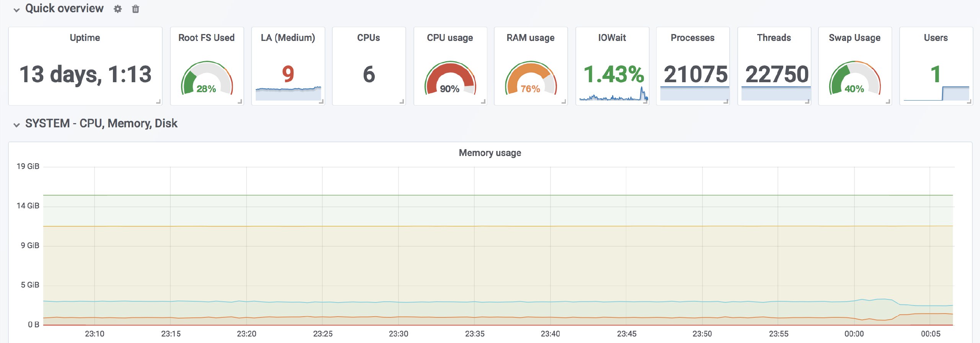Click the CPU usage 90% gauge

[x=450, y=78]
